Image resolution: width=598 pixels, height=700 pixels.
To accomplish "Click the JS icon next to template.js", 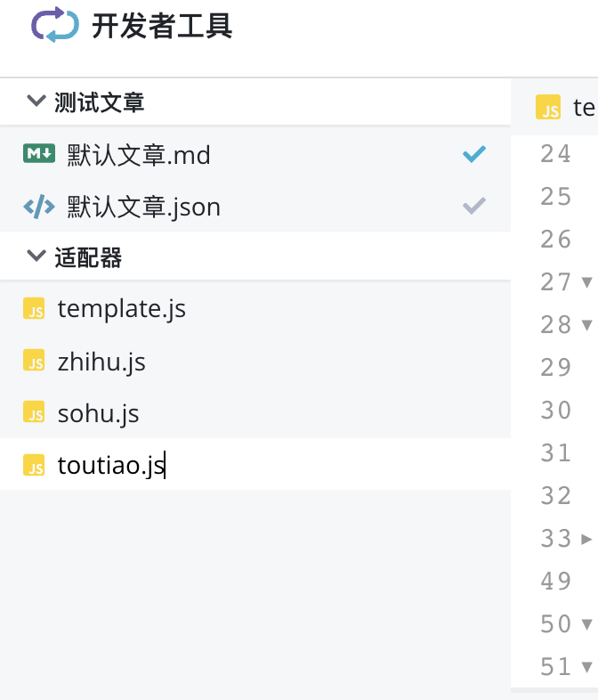I will pos(34,308).
